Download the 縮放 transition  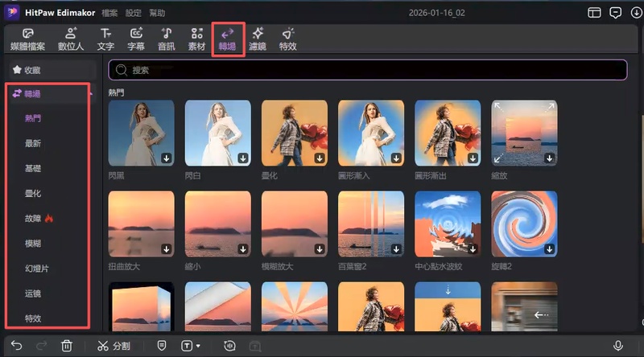tap(549, 158)
